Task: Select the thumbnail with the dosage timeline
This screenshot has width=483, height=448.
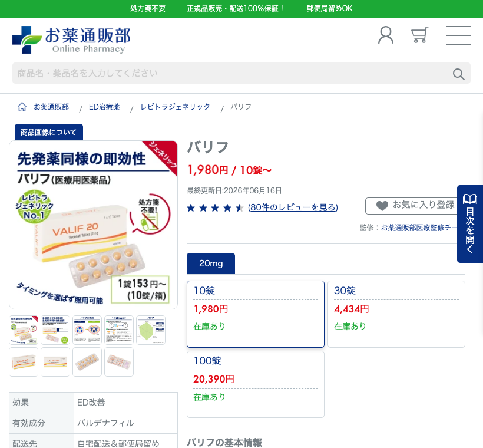Action: 119,330
